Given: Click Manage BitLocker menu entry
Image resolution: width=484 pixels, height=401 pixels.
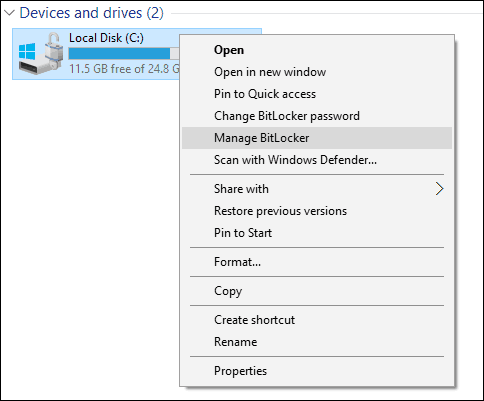Looking at the screenshot, I should pos(317,138).
